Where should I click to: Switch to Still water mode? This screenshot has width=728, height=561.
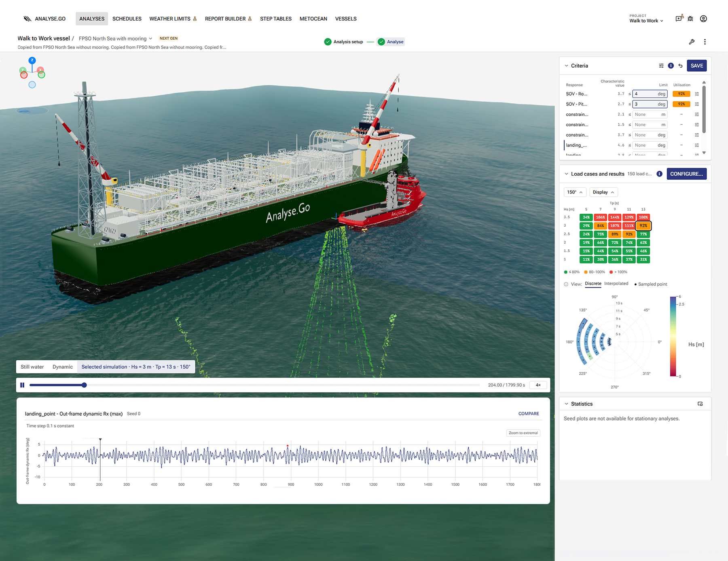click(x=32, y=367)
